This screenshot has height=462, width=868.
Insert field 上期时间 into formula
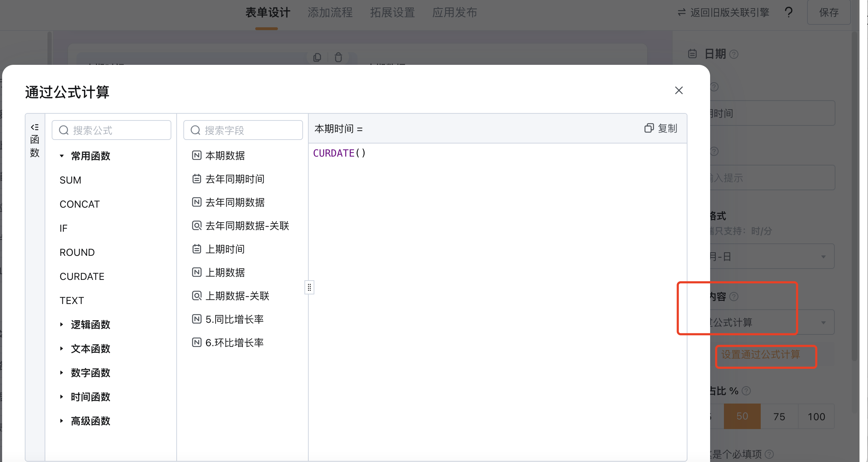point(225,249)
